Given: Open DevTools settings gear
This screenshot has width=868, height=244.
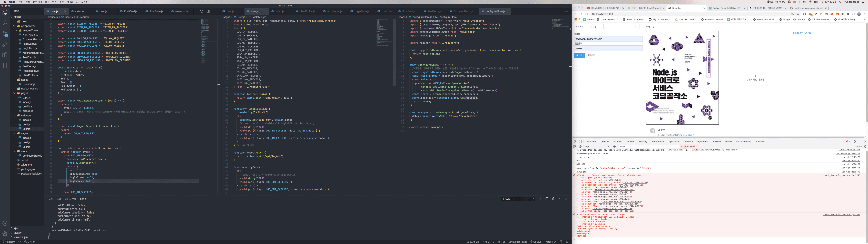Looking at the screenshot, I should pyautogui.click(x=854, y=141).
